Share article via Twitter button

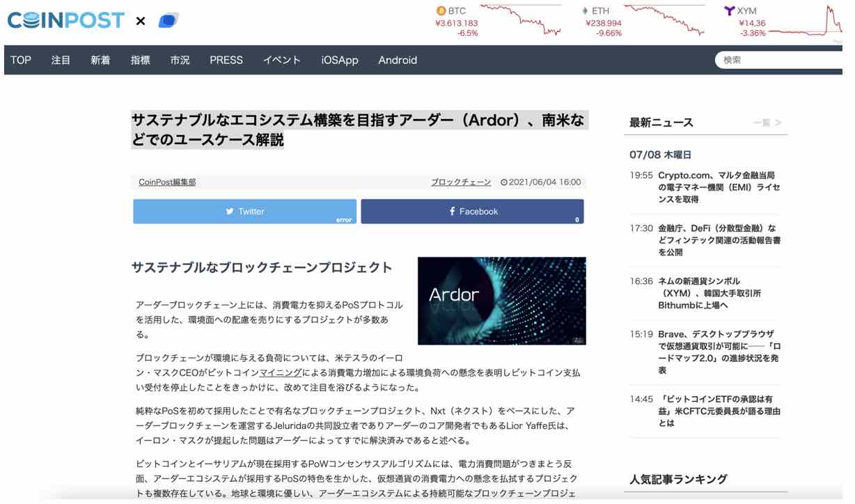[244, 212]
